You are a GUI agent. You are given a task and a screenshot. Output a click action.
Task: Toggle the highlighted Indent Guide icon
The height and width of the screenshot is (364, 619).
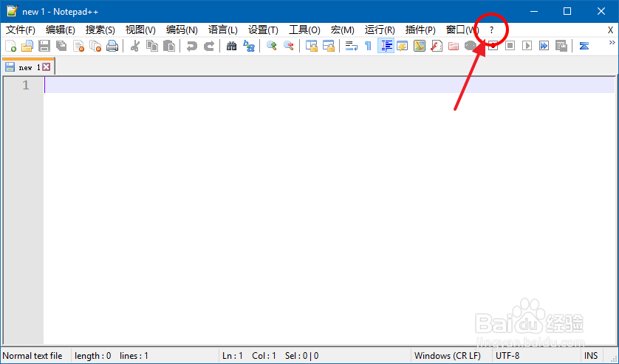[386, 47]
